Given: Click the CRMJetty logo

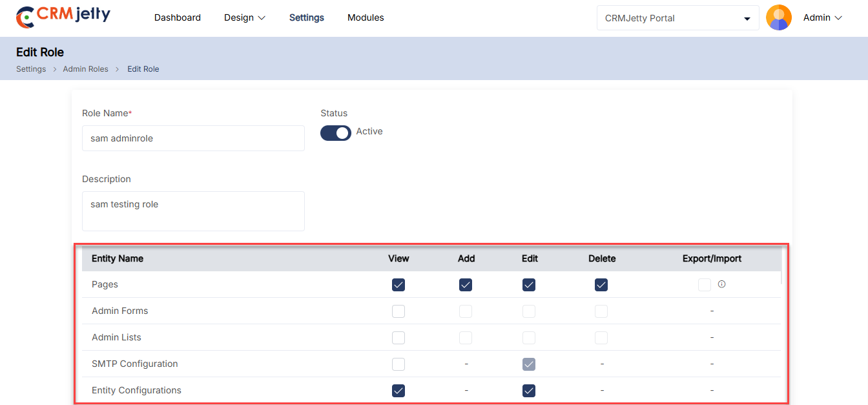Looking at the screenshot, I should pyautogui.click(x=63, y=17).
